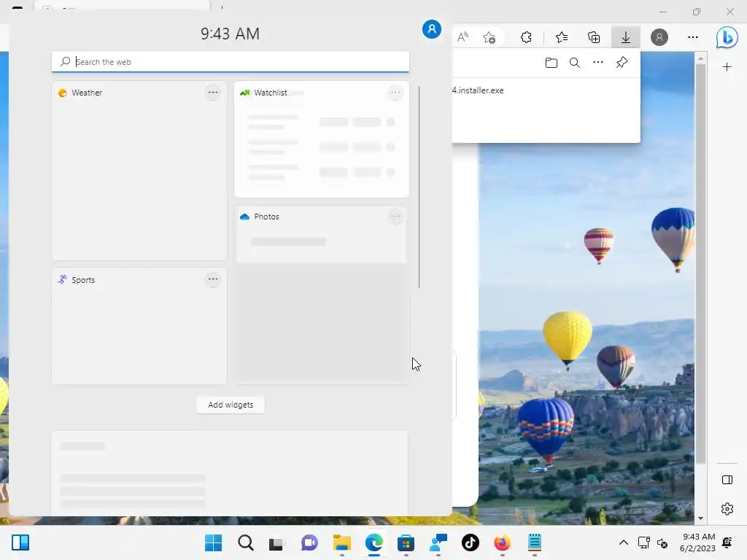
Task: Launch Chat from the taskbar
Action: (x=309, y=542)
